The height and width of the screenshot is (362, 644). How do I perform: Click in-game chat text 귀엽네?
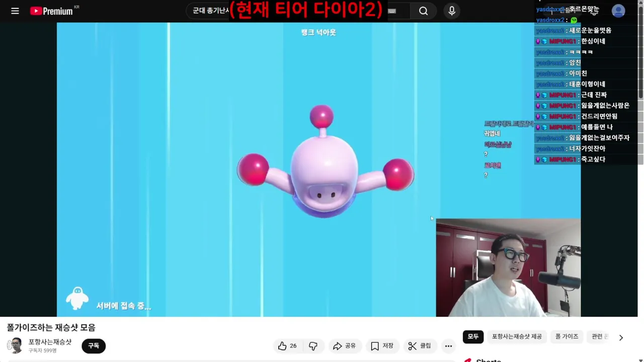coord(492,134)
